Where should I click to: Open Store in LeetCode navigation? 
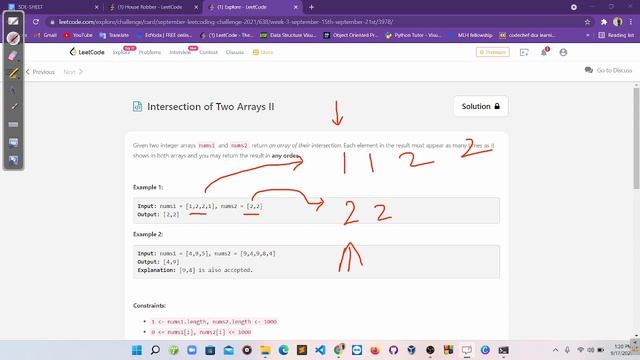(263, 52)
